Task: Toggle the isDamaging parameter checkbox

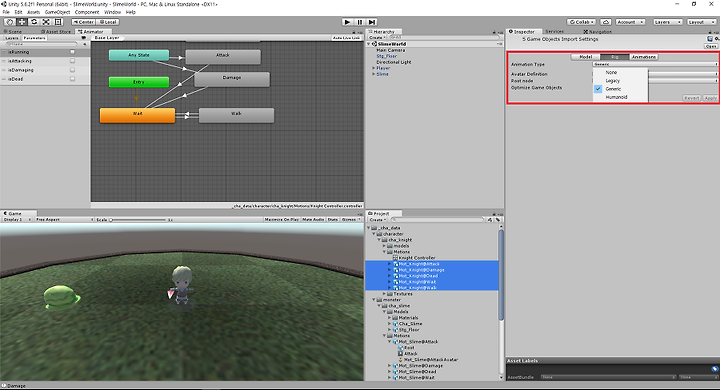Action: coord(72,70)
